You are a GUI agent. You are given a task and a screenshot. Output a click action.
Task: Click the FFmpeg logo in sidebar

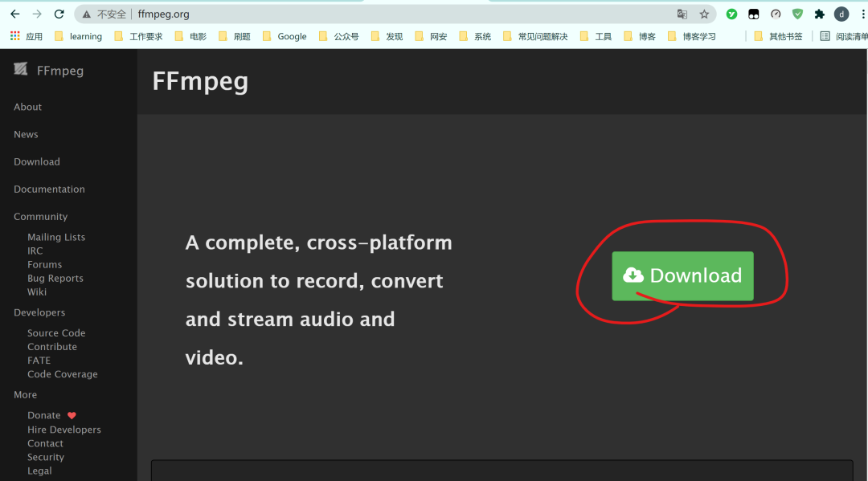tap(20, 69)
